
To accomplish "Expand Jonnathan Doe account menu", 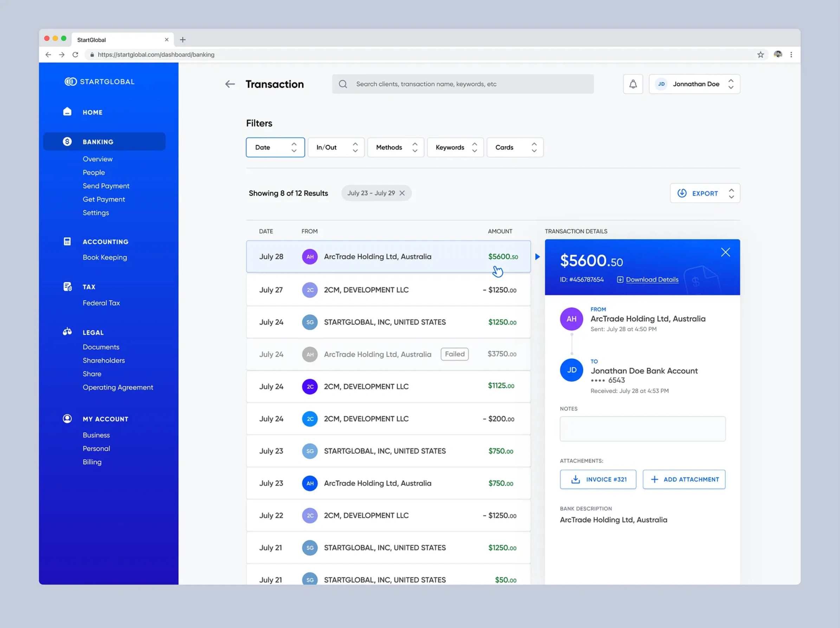I will pos(731,84).
